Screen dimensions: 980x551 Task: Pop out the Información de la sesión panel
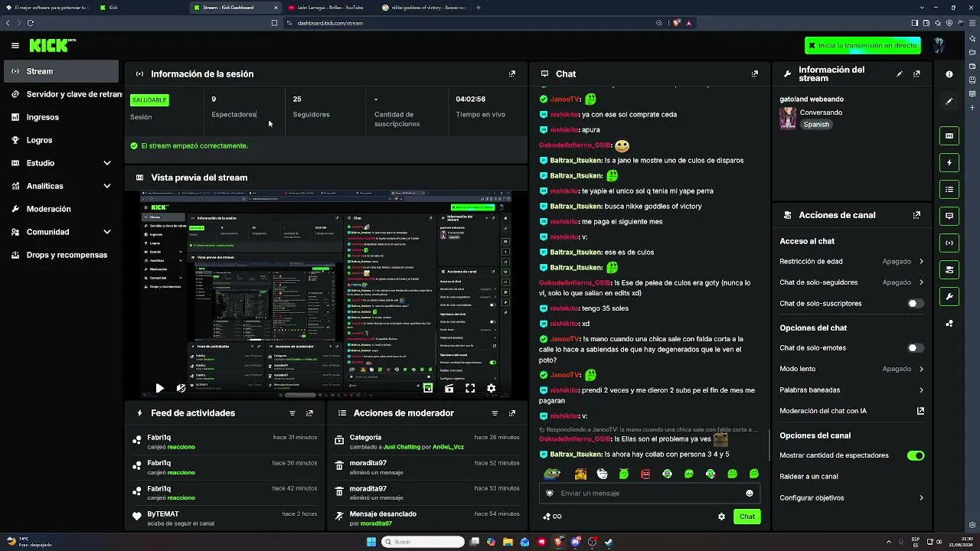click(x=512, y=74)
